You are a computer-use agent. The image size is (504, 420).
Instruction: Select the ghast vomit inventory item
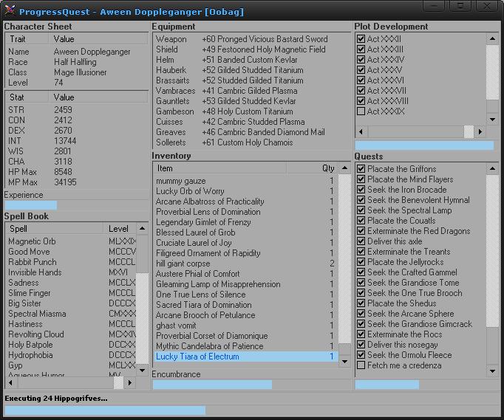pyautogui.click(x=246, y=326)
